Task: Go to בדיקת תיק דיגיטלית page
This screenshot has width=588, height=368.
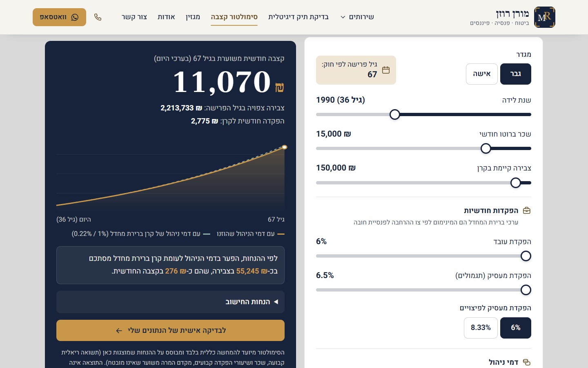Action: click(298, 17)
